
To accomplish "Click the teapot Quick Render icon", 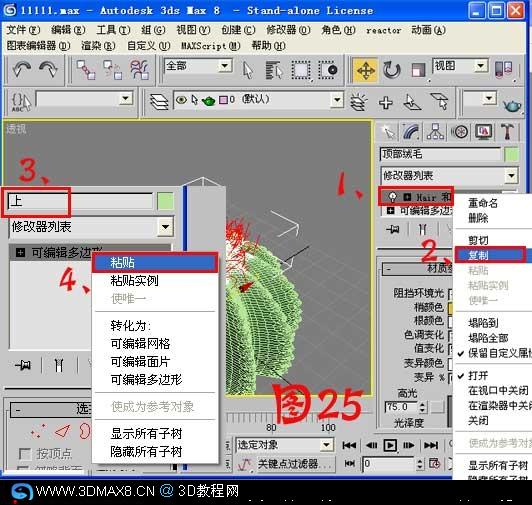I will click(x=512, y=106).
